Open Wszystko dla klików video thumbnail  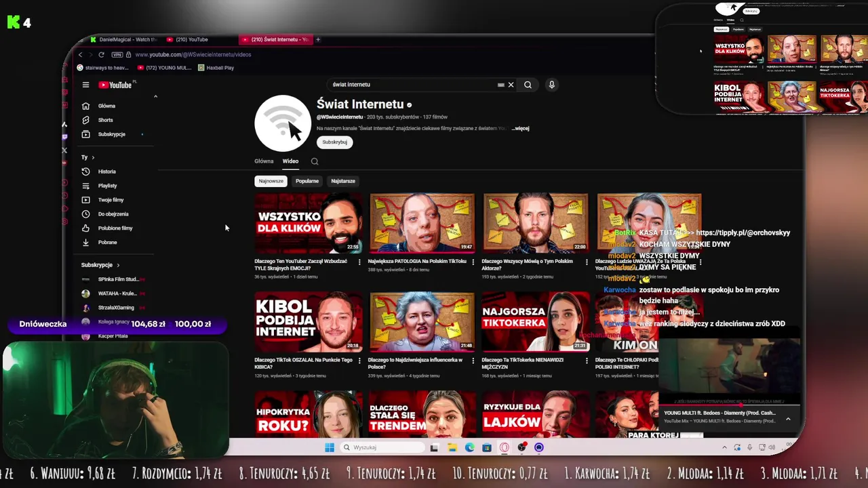click(309, 223)
